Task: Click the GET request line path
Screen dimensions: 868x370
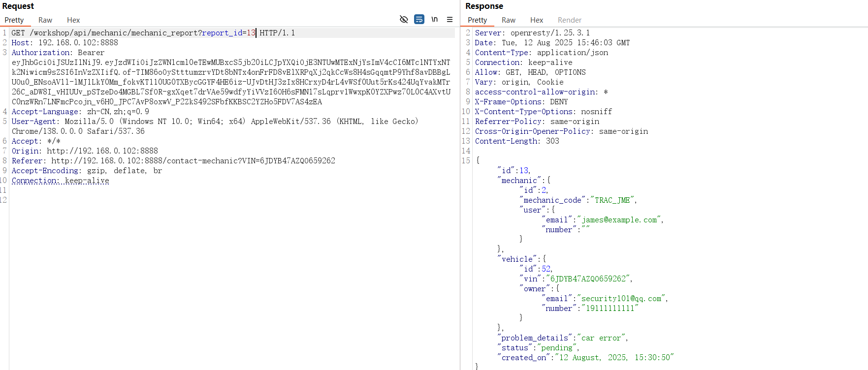Action: 114,33
